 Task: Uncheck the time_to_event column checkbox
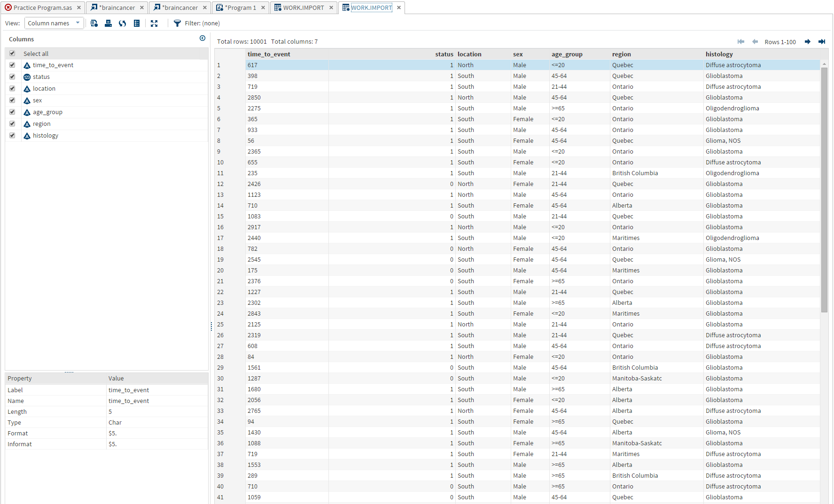12,65
